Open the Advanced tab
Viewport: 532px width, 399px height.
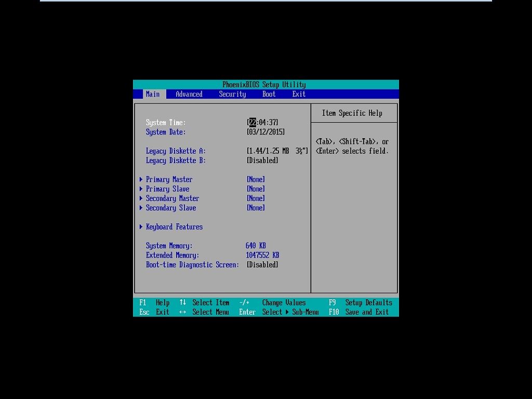click(189, 95)
